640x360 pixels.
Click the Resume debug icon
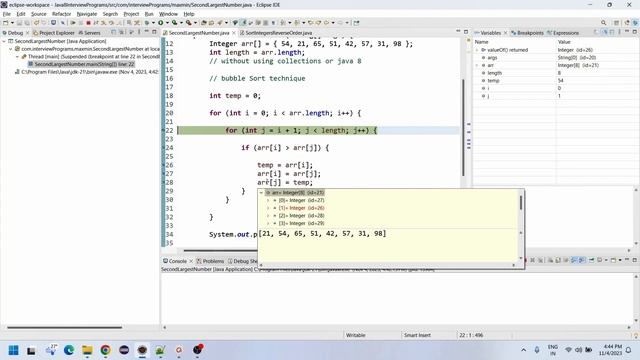pyautogui.click(x=73, y=23)
